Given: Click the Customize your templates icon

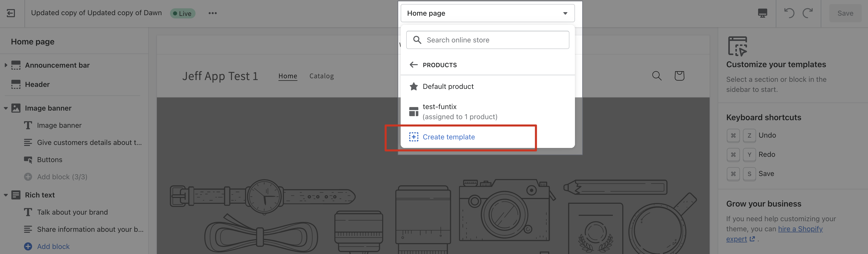Looking at the screenshot, I should [x=738, y=46].
